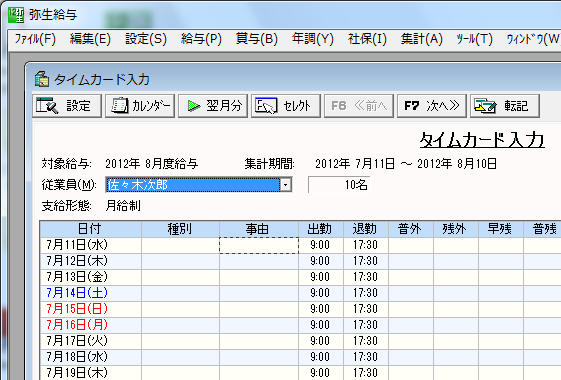Click the タイムカード入力 window icon
Viewport: 561px width, 380px height.
tap(42, 79)
